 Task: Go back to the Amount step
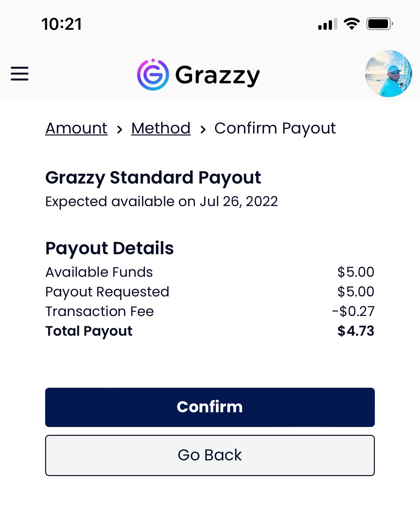tap(76, 128)
